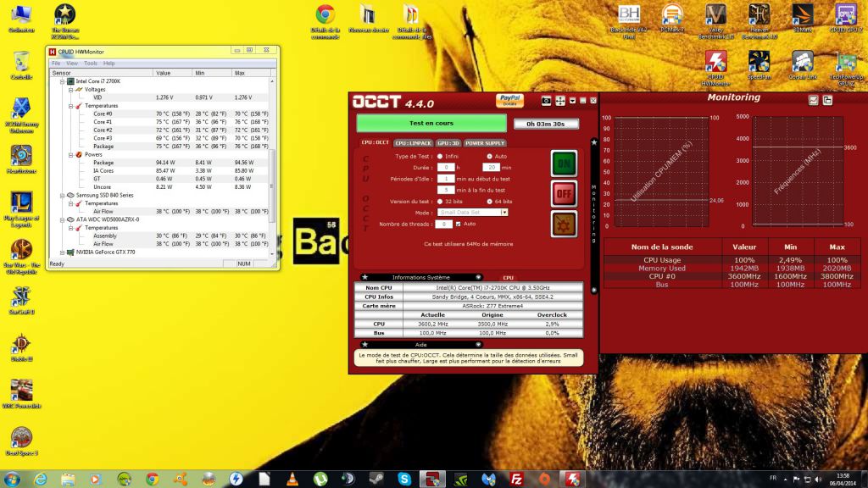Click the OCCT screenshot camera icon
The height and width of the screenshot is (488, 868).
pos(546,101)
